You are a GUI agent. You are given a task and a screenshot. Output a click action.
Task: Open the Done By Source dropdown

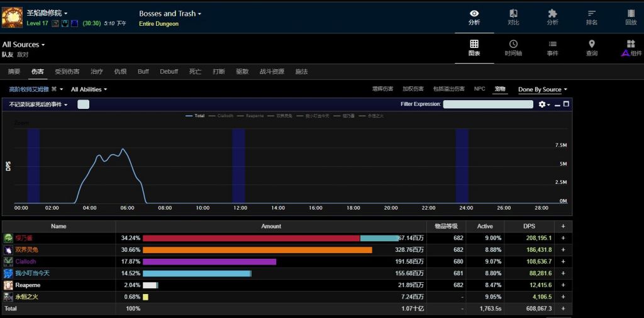tap(542, 89)
